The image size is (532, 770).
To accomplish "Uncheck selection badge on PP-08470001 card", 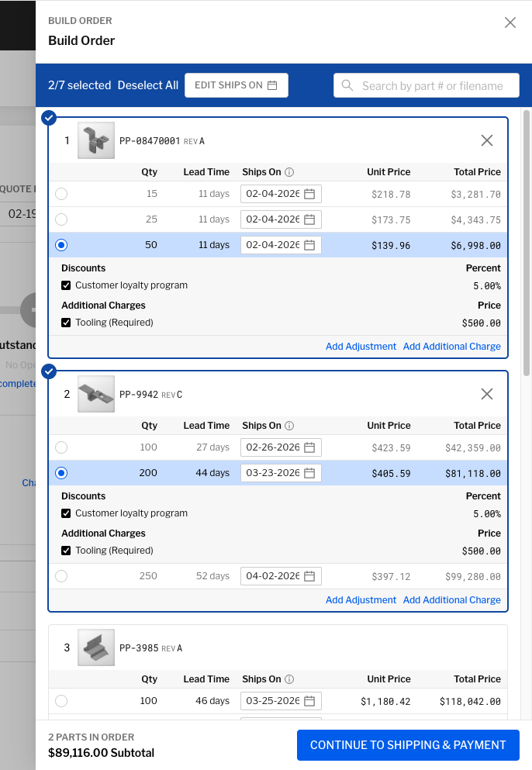I will (x=49, y=118).
